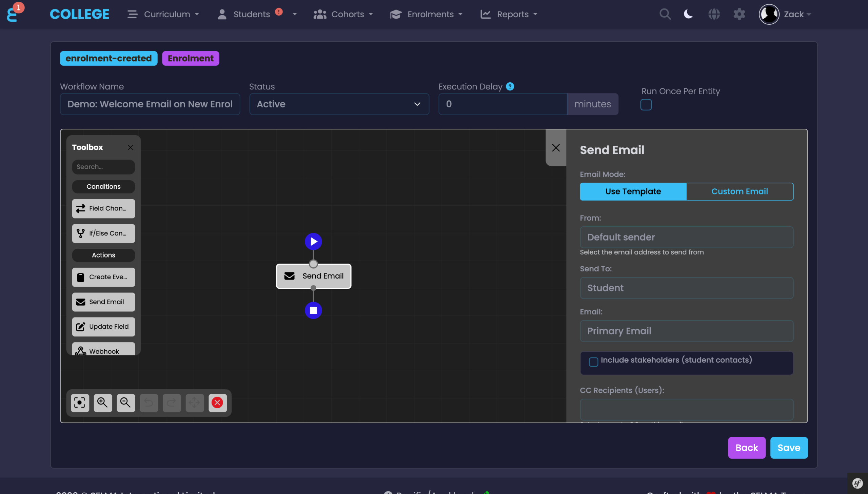
Task: Enable Run Once Per Entity checkbox
Action: [x=646, y=105]
